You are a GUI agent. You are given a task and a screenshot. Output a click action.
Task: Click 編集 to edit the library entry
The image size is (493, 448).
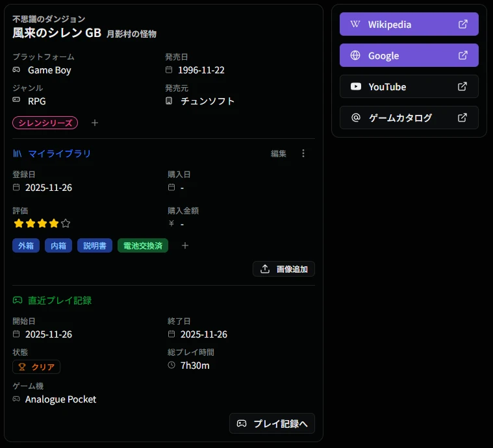click(x=279, y=153)
